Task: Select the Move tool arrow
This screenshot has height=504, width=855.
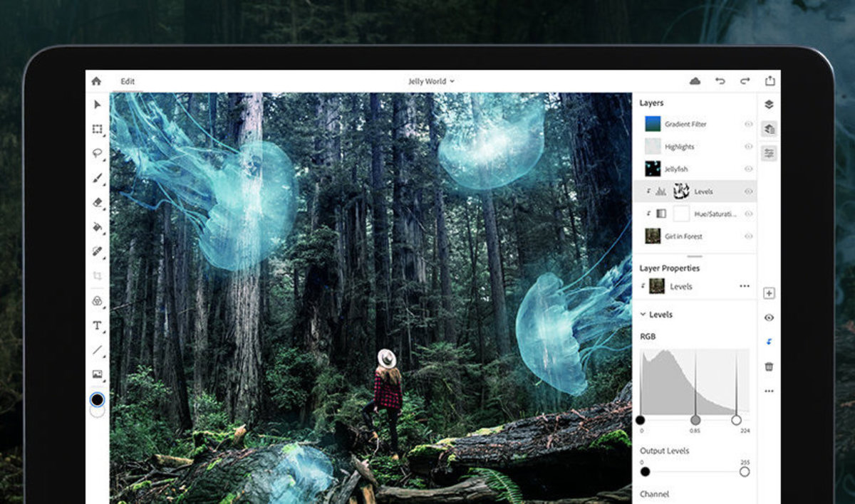Action: click(x=98, y=105)
